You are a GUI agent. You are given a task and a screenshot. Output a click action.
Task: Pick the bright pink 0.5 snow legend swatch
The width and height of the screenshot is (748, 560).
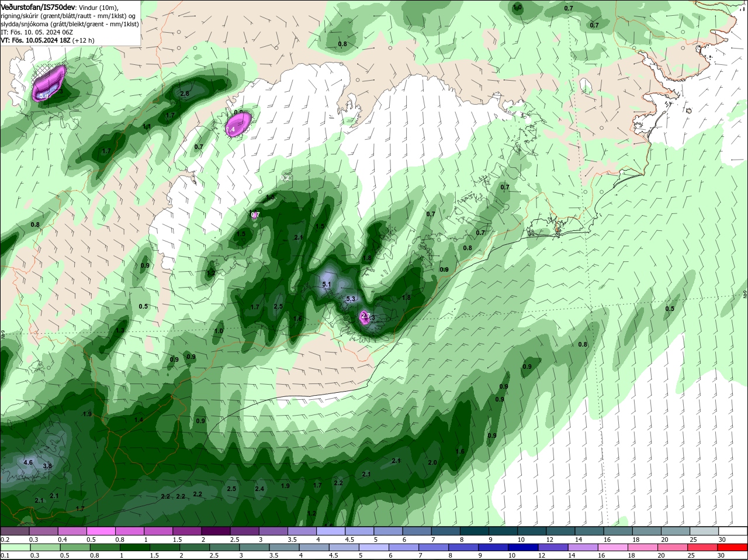click(101, 531)
